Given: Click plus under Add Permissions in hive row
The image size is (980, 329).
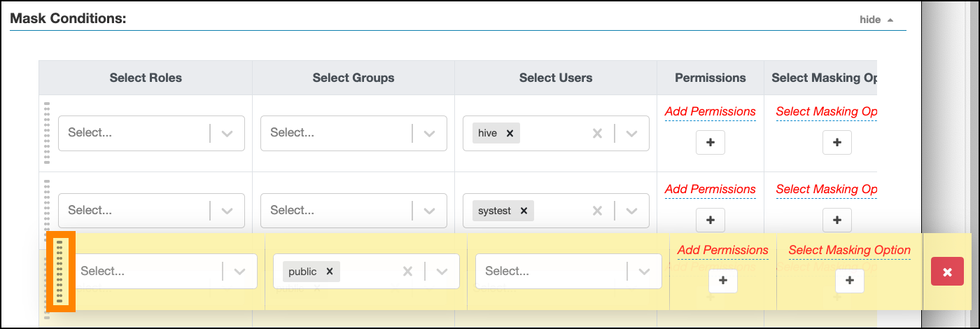Looking at the screenshot, I should click(x=710, y=142).
